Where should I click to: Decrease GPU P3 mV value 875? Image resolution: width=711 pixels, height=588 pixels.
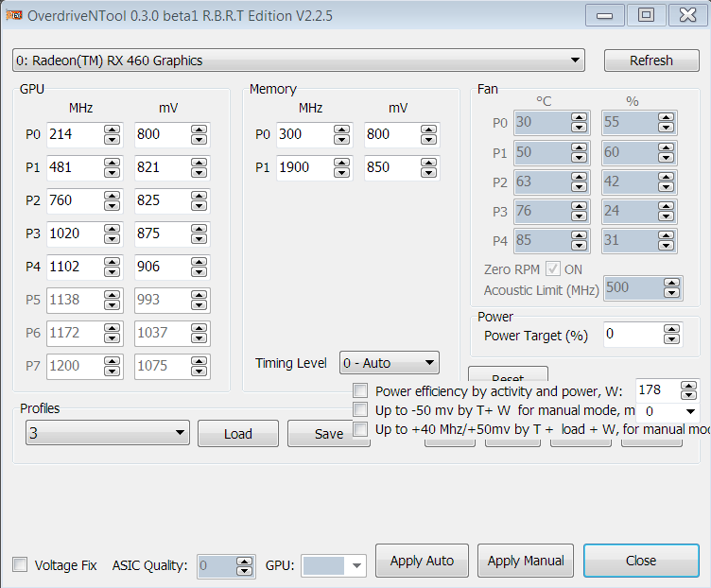(x=199, y=238)
